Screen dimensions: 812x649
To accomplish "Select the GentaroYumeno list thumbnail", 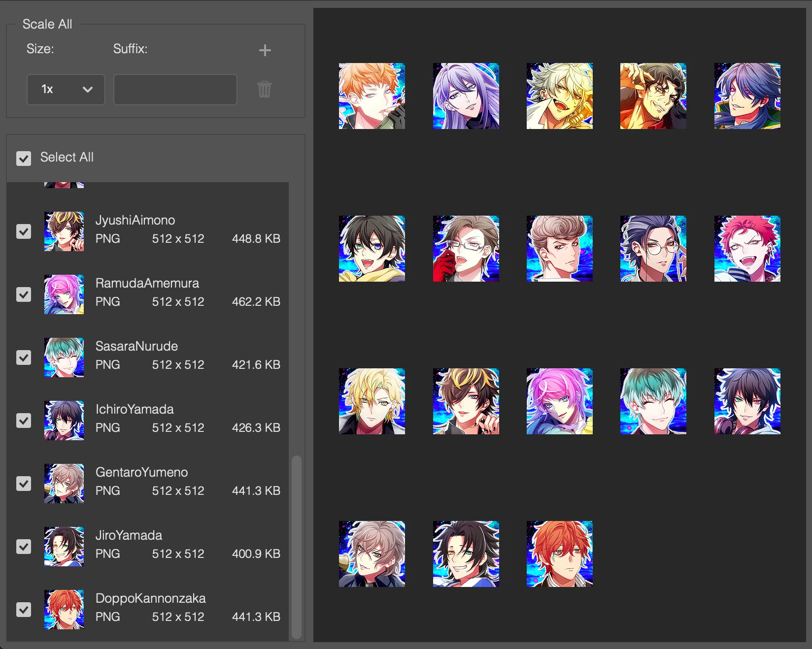I will 64,484.
